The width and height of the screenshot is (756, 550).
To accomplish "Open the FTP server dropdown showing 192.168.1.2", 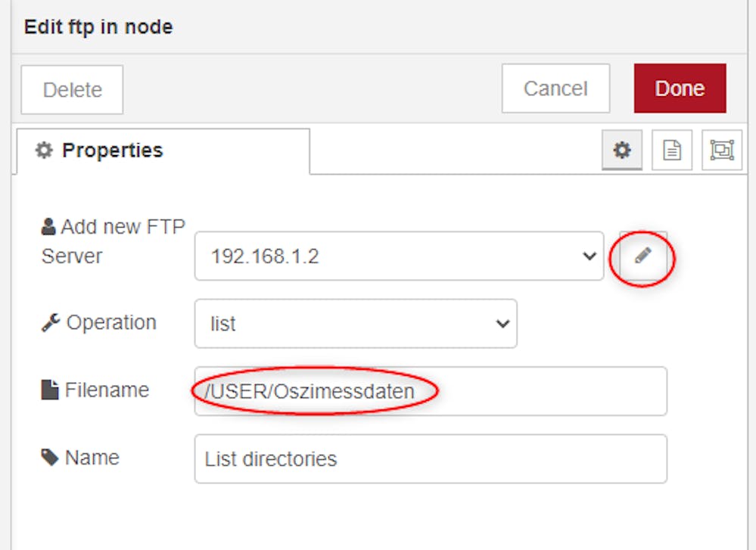I will click(400, 256).
